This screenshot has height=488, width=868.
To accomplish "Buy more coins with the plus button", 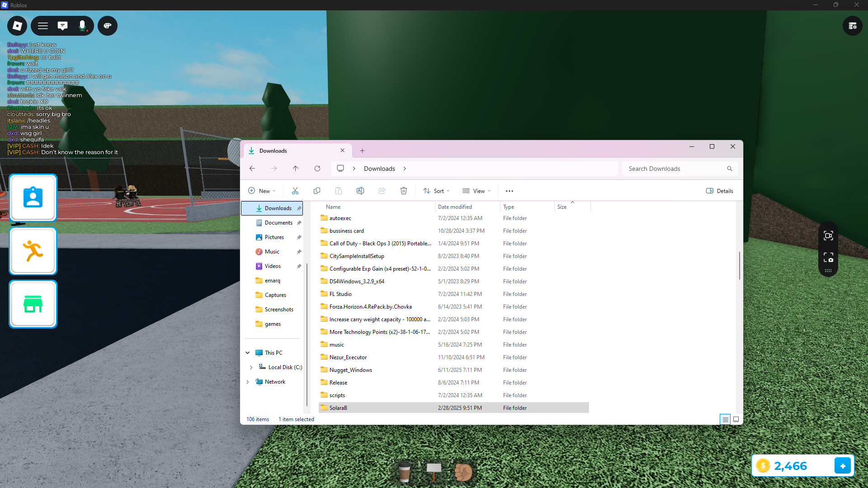I will point(843,466).
